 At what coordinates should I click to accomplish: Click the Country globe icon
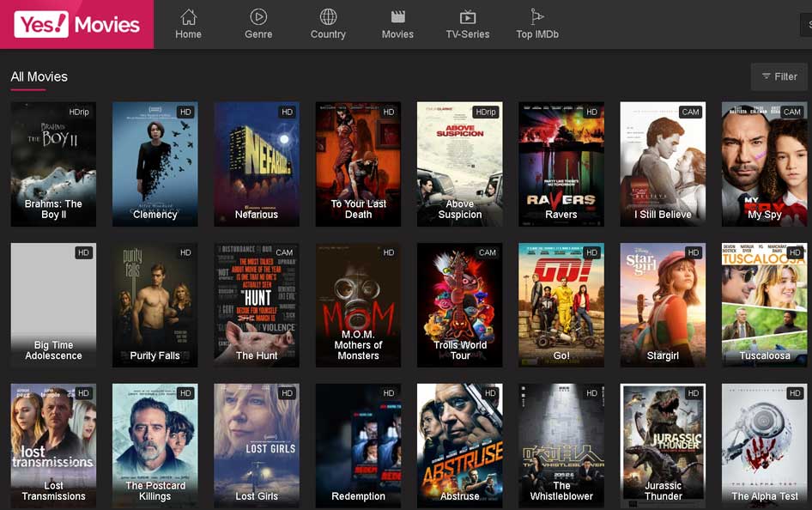pos(328,17)
